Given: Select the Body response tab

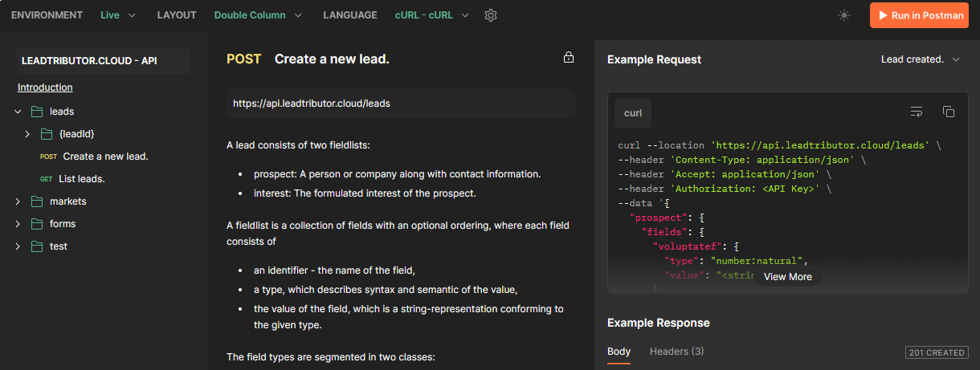Looking at the screenshot, I should coord(619,352).
